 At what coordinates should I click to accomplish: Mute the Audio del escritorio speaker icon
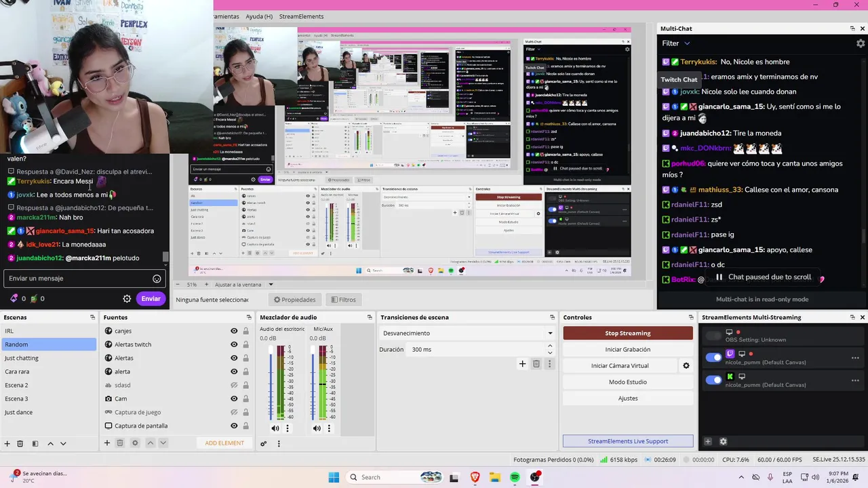(x=275, y=428)
